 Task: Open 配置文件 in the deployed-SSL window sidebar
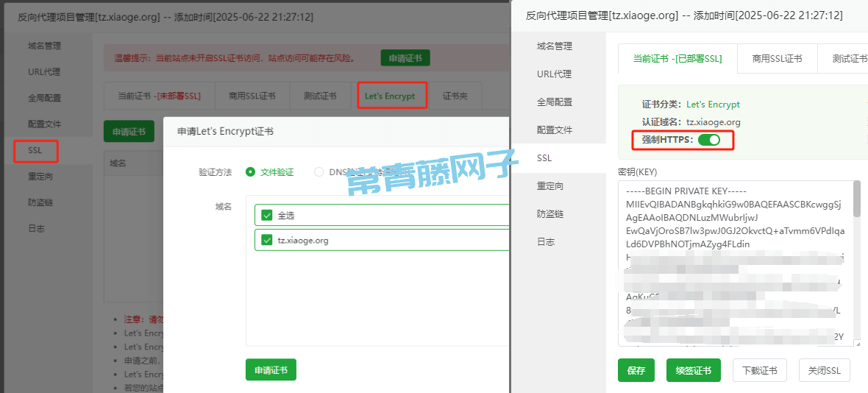click(x=554, y=130)
